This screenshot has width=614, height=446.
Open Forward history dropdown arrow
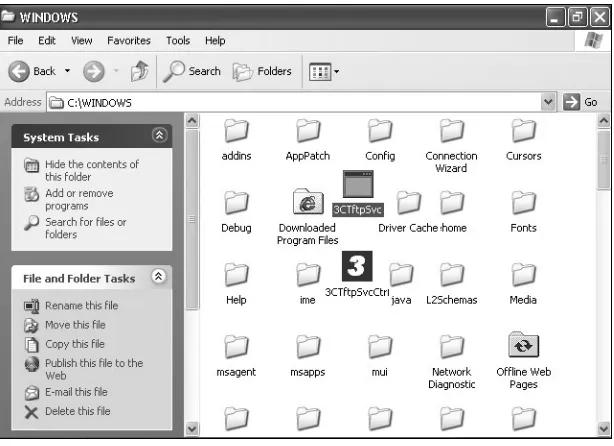[116, 71]
